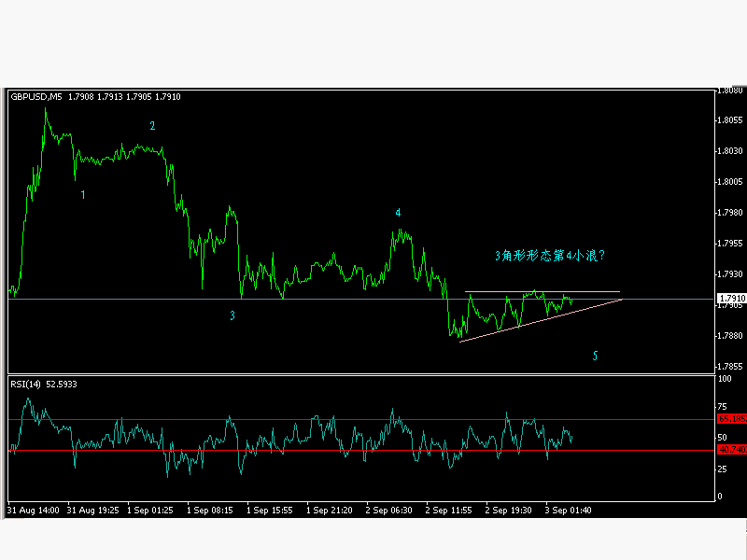This screenshot has width=747, height=560.
Task: Select the wave label 5 near the triangle
Action: [x=595, y=356]
